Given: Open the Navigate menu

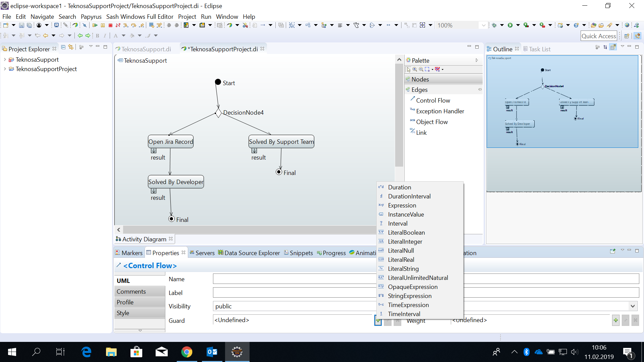Looking at the screenshot, I should 42,16.
